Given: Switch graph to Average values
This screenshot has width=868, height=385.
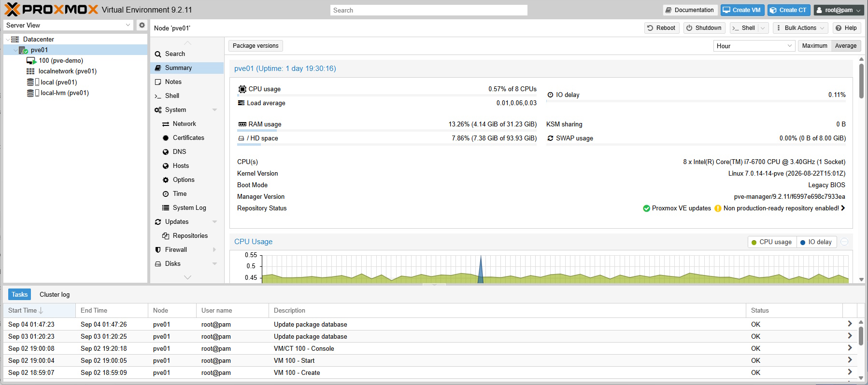Looking at the screenshot, I should pos(846,46).
